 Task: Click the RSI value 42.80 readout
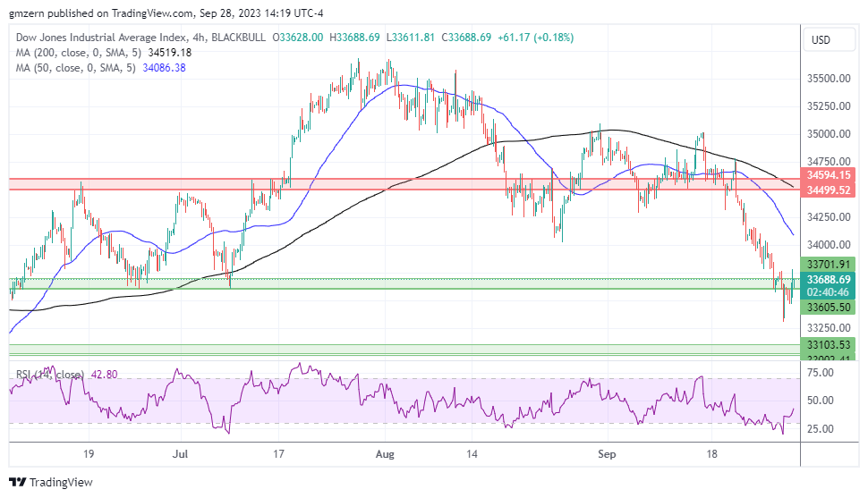[x=104, y=375]
